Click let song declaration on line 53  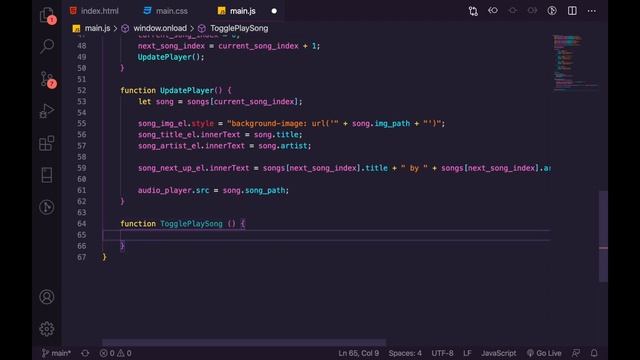[x=156, y=102]
